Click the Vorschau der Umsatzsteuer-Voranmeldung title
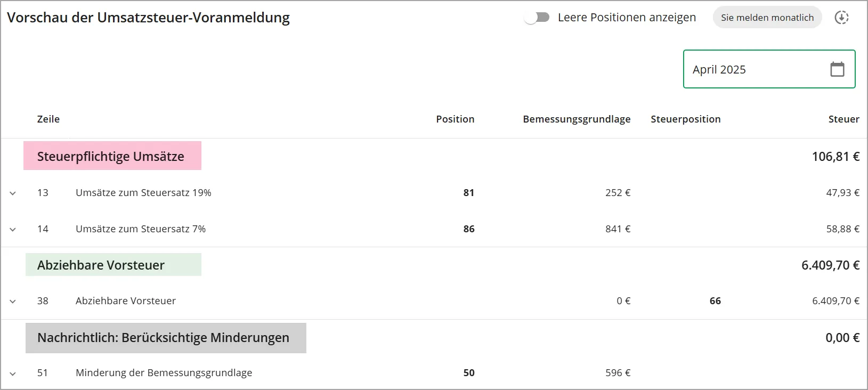 [x=149, y=18]
